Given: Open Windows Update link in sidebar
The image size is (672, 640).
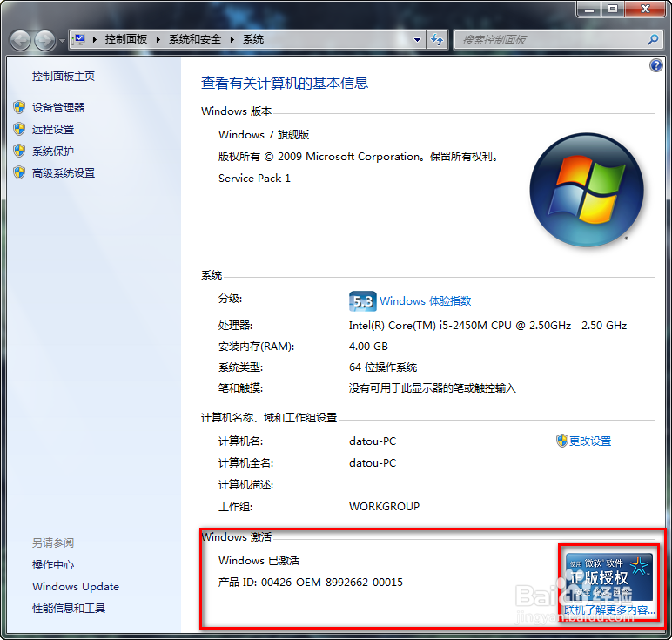Looking at the screenshot, I should click(76, 586).
